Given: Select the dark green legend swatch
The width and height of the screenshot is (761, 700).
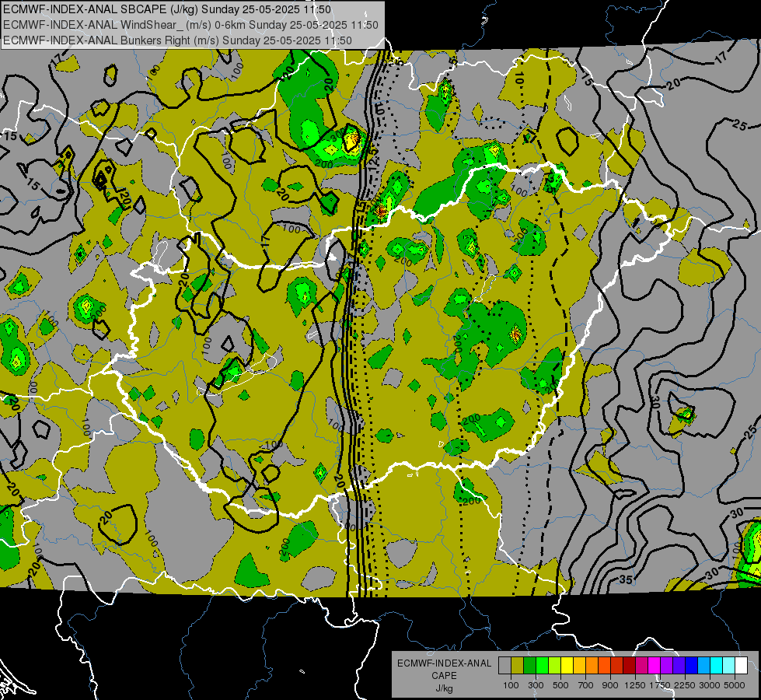Looking at the screenshot, I should pos(530,665).
